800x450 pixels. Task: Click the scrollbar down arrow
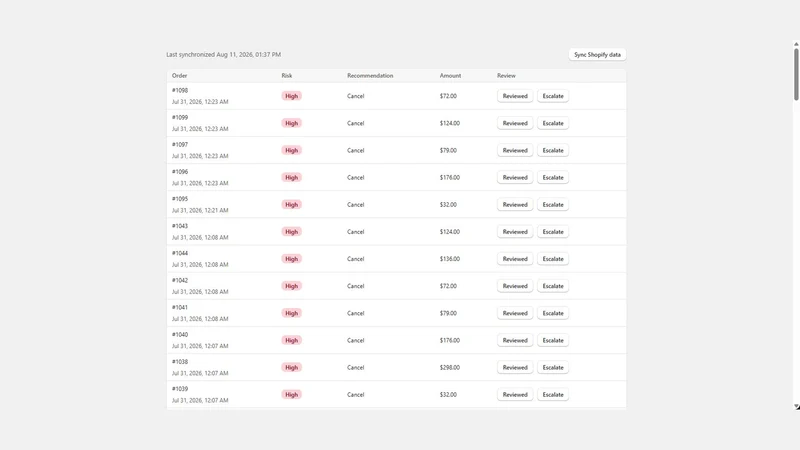pyautogui.click(x=796, y=407)
